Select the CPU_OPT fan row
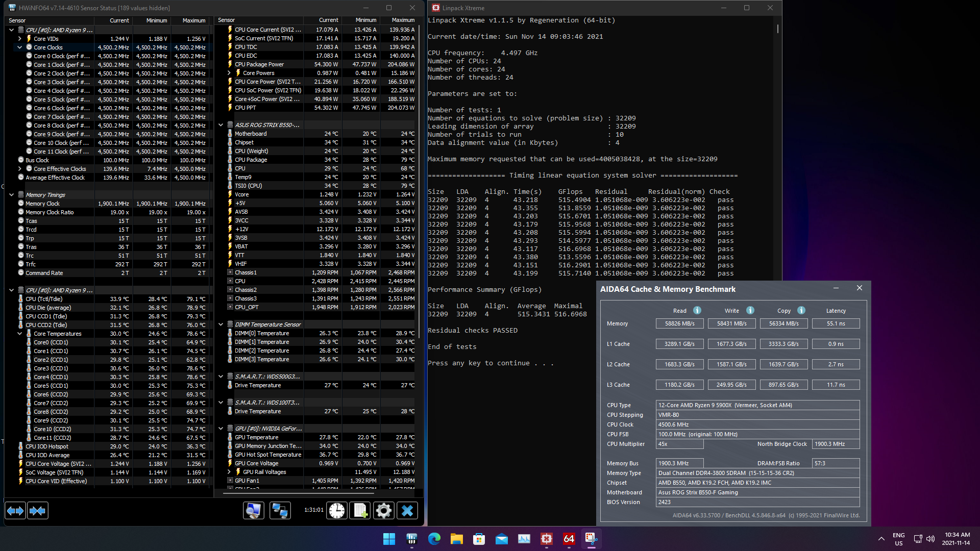This screenshot has height=551, width=980. [322, 307]
